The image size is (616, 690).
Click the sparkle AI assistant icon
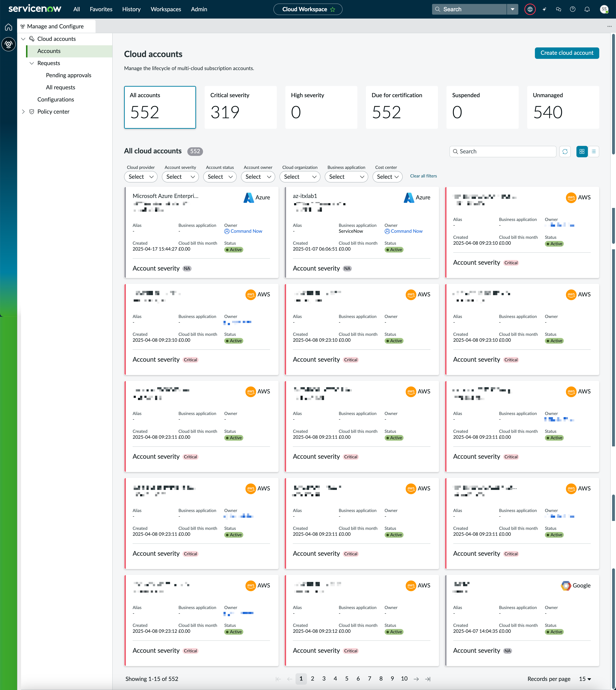(544, 9)
